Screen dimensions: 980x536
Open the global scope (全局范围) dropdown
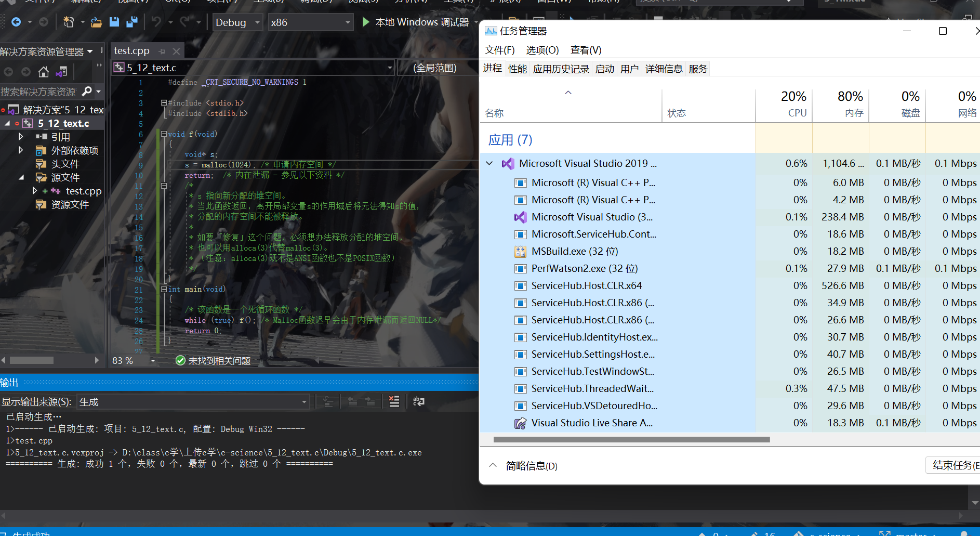pos(438,68)
